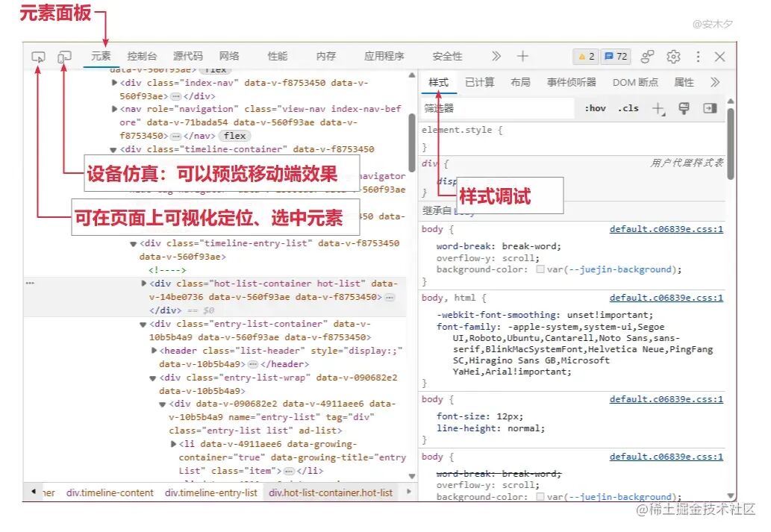Focus the 筛选器 filter field
Viewport: 771px width, 532px height.
click(497, 108)
